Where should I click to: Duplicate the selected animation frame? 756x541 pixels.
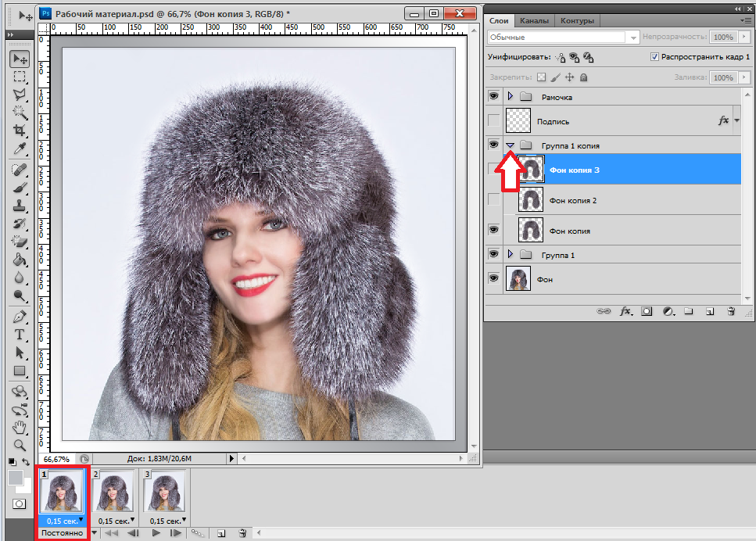click(221, 532)
